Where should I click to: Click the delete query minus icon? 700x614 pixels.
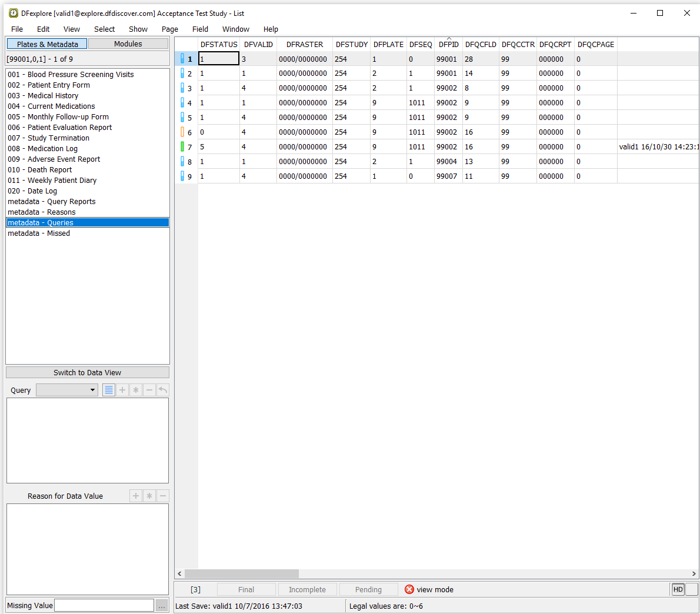pos(149,390)
